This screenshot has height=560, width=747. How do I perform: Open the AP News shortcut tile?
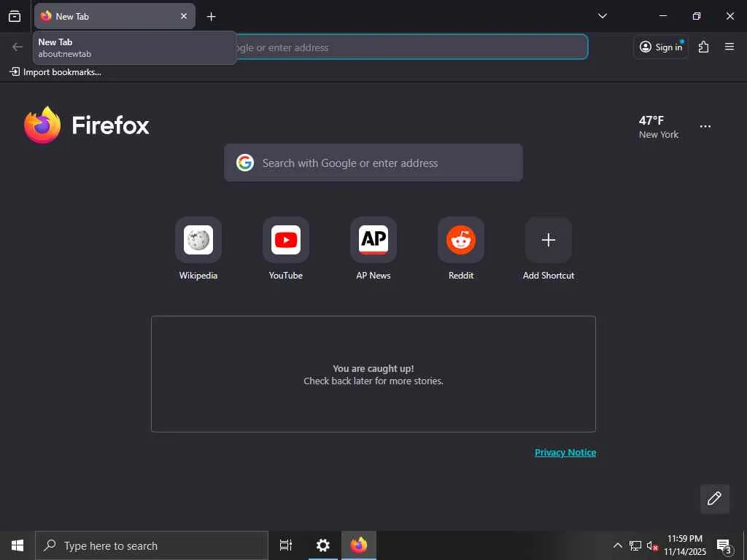click(x=373, y=240)
